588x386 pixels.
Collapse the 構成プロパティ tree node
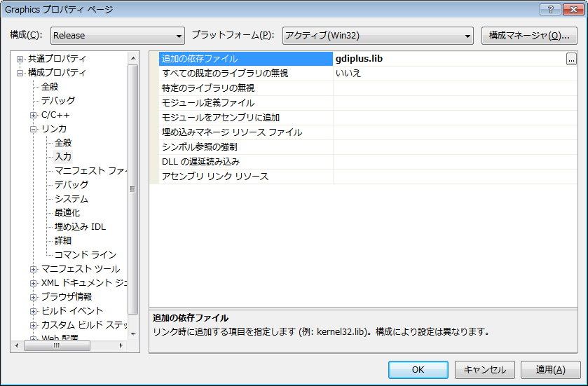coord(20,73)
